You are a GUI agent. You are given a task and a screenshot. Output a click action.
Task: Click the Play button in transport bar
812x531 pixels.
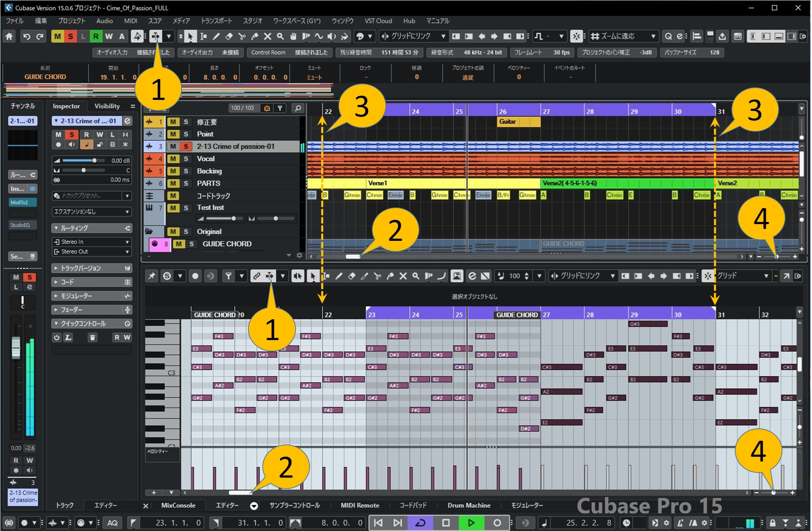[471, 522]
